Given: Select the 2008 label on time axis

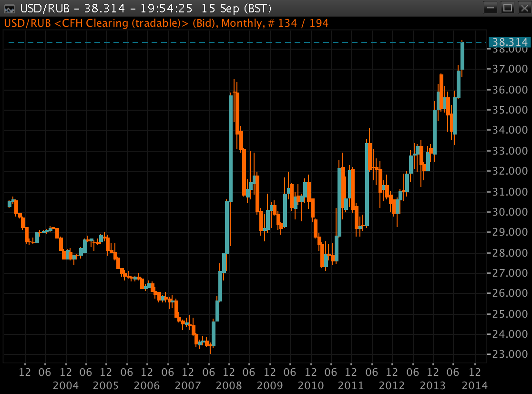Looking at the screenshot, I should (229, 384).
